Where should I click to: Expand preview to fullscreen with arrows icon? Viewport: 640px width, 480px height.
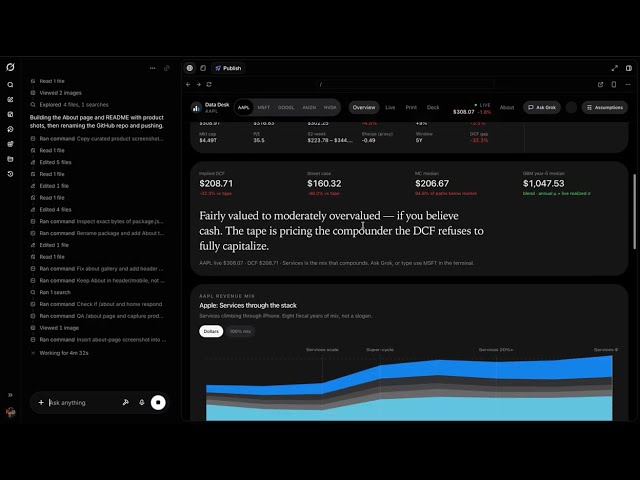point(615,68)
